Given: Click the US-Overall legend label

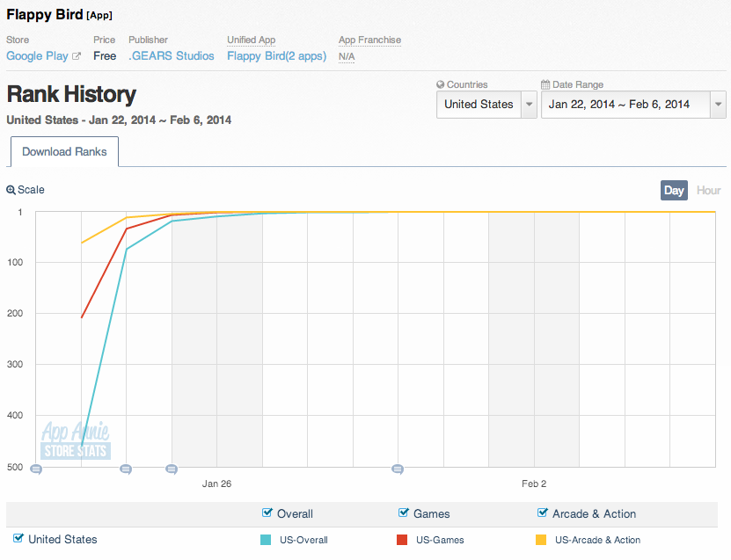Looking at the screenshot, I should coord(303,540).
